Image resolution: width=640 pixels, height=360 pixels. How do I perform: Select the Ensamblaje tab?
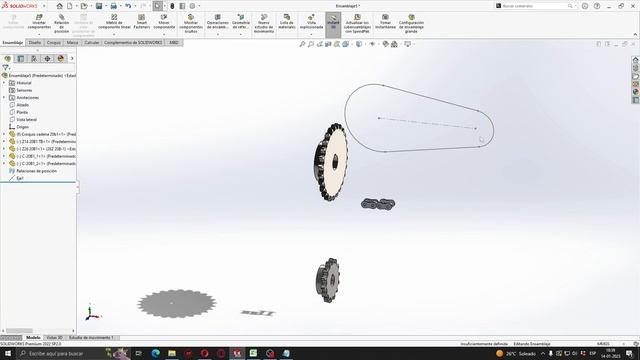click(13, 42)
